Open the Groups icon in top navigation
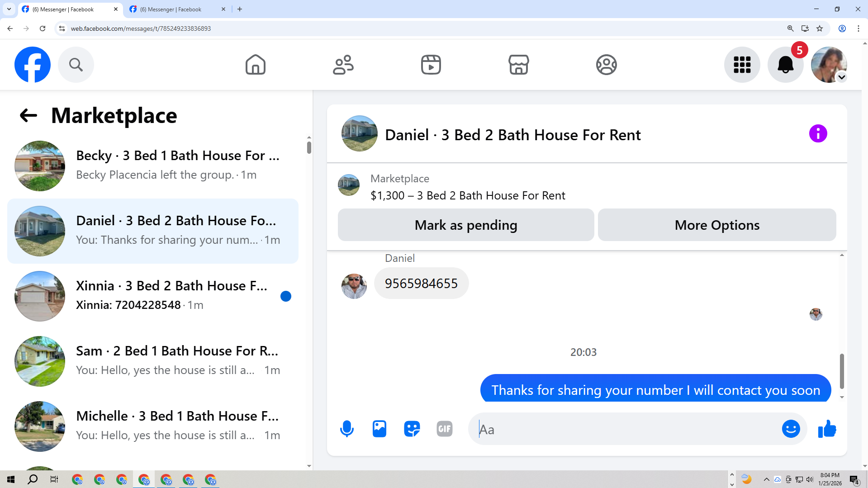Screen dimensions: 868x488 click(x=607, y=65)
